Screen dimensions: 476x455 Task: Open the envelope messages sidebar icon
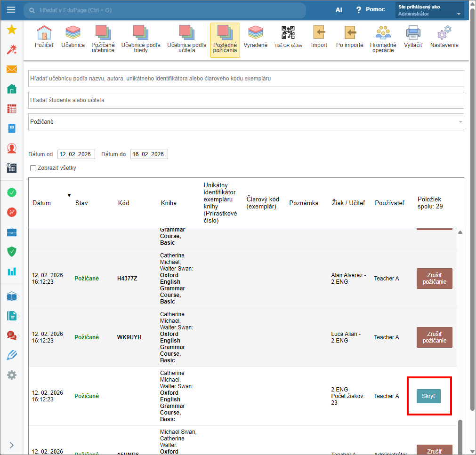tap(12, 70)
